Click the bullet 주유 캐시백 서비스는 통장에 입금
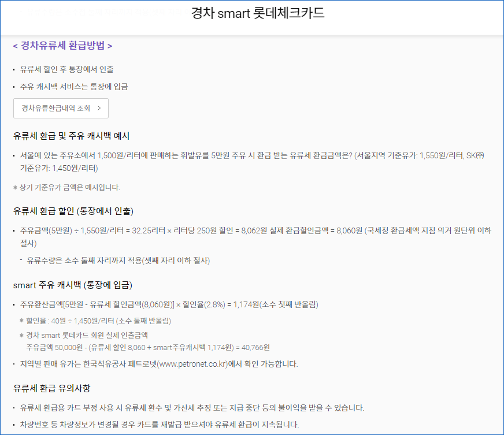Image resolution: width=504 pixels, height=435 pixels. [x=74, y=87]
